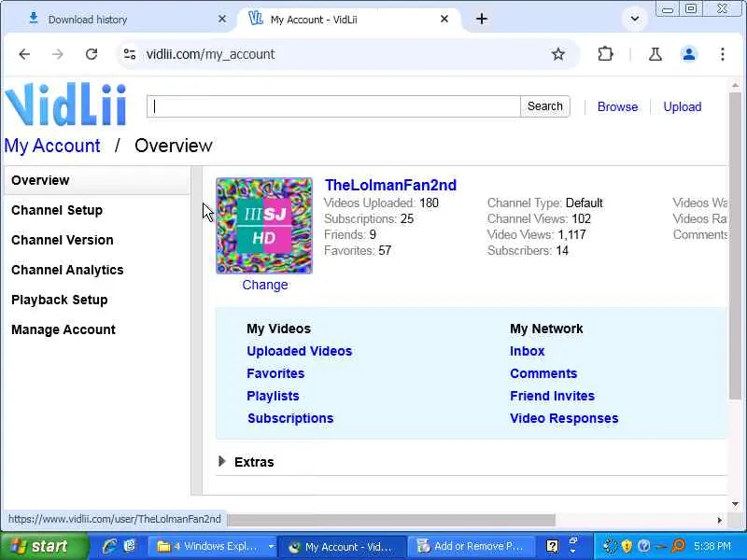Click the My Account - VidLii taskbar button
Screen dimensions: 747x560
pyautogui.click(x=341, y=546)
